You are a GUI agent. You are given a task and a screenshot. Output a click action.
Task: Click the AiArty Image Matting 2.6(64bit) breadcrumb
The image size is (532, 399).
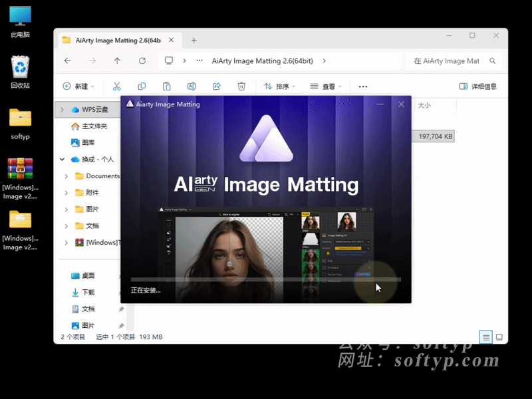click(x=262, y=61)
